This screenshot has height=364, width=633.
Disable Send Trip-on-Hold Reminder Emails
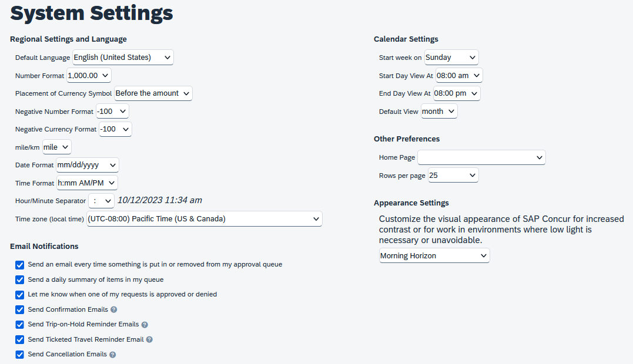pos(20,325)
